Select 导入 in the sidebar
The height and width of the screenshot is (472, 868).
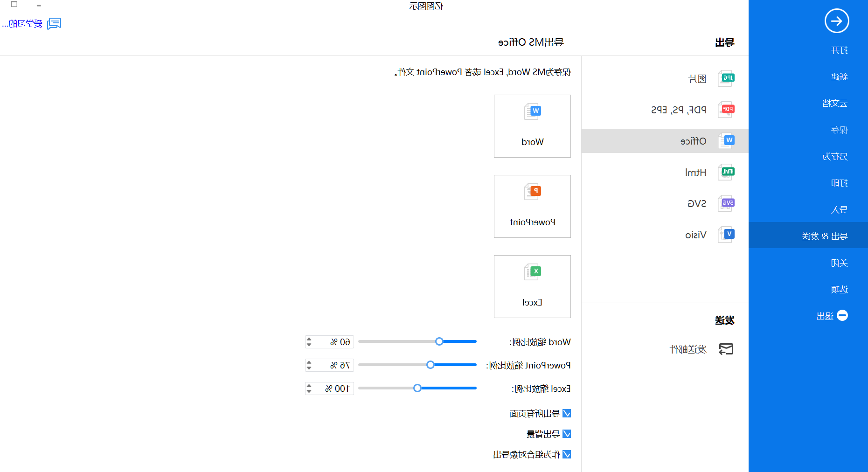pyautogui.click(x=839, y=210)
